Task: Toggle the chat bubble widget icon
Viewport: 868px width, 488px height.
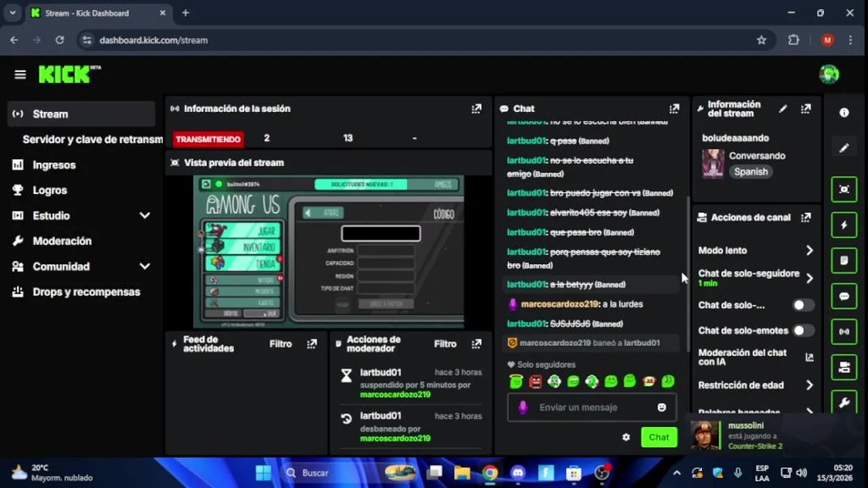Action: tap(844, 296)
